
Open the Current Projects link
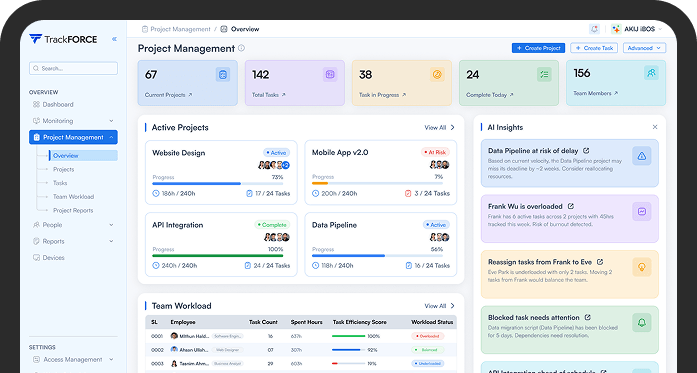tap(168, 95)
